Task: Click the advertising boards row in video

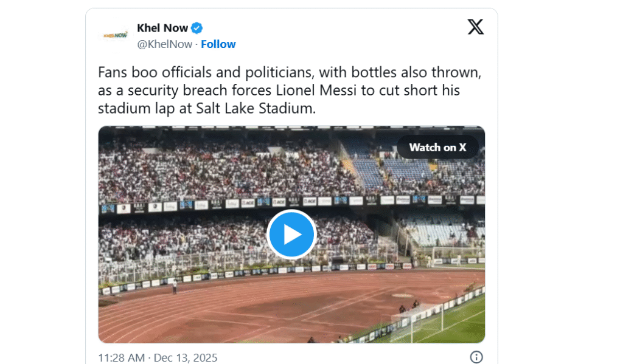Action: click(243, 203)
